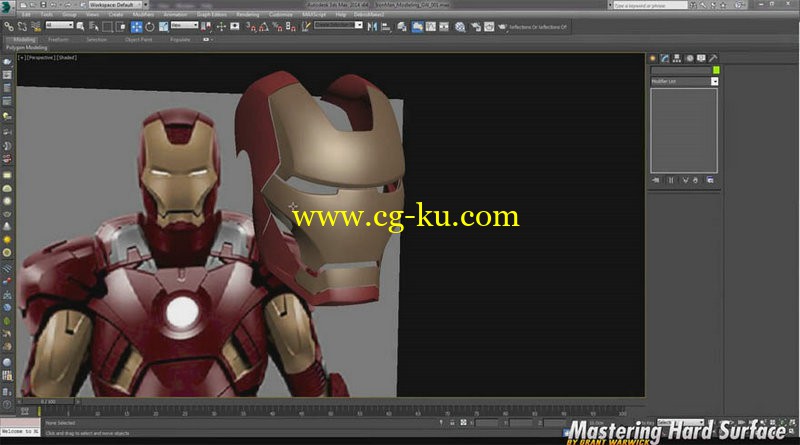Open the reference coordinate system dropdown
This screenshot has width=800, height=445.
click(x=184, y=25)
